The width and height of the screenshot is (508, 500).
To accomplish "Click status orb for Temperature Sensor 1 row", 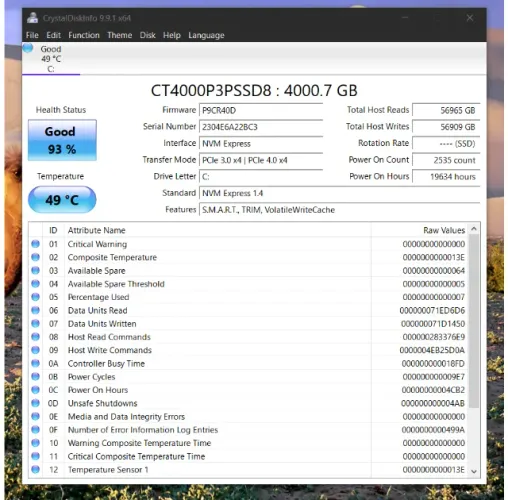I will pos(35,470).
